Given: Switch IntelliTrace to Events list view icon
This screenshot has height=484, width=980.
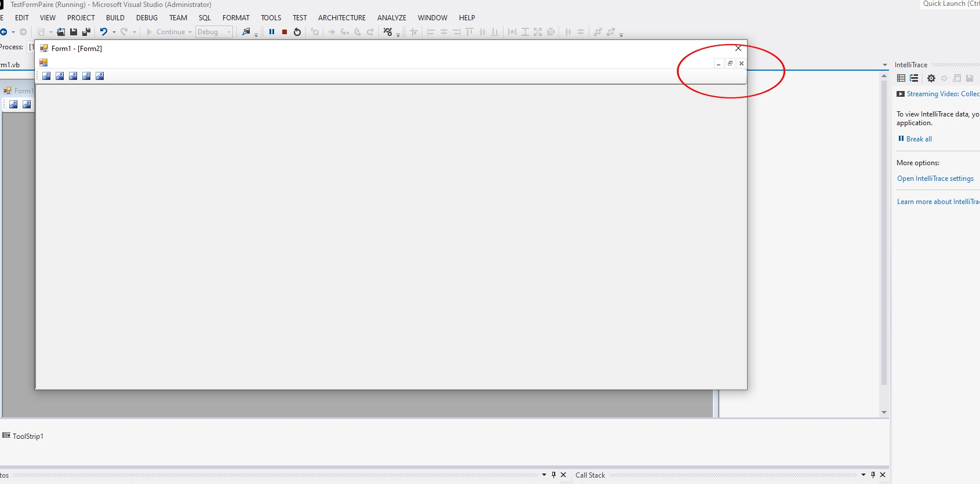Looking at the screenshot, I should point(901,78).
